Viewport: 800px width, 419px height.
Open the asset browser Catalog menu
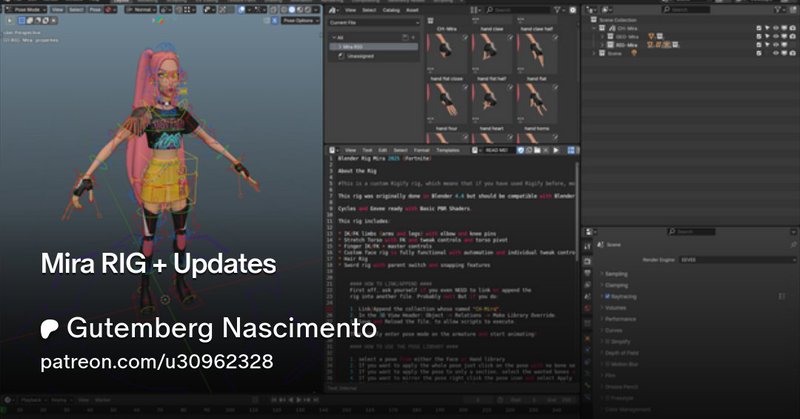pyautogui.click(x=391, y=10)
